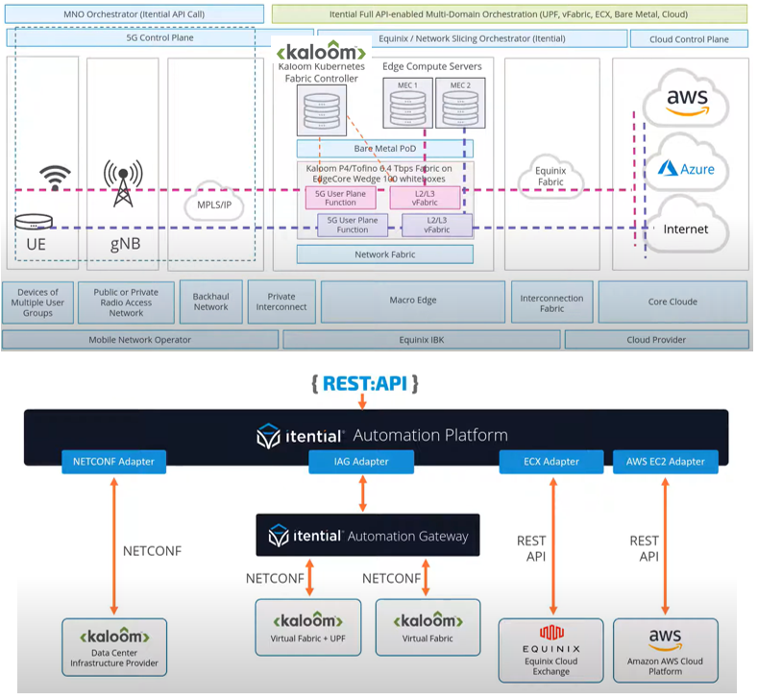Click the Itential logo in Automation Gateway
Viewport: 758px width, 700px height.
click(x=306, y=535)
